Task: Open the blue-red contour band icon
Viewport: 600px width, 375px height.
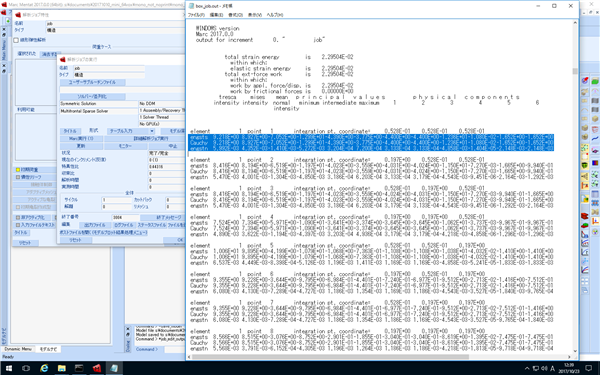Action: (x=595, y=163)
